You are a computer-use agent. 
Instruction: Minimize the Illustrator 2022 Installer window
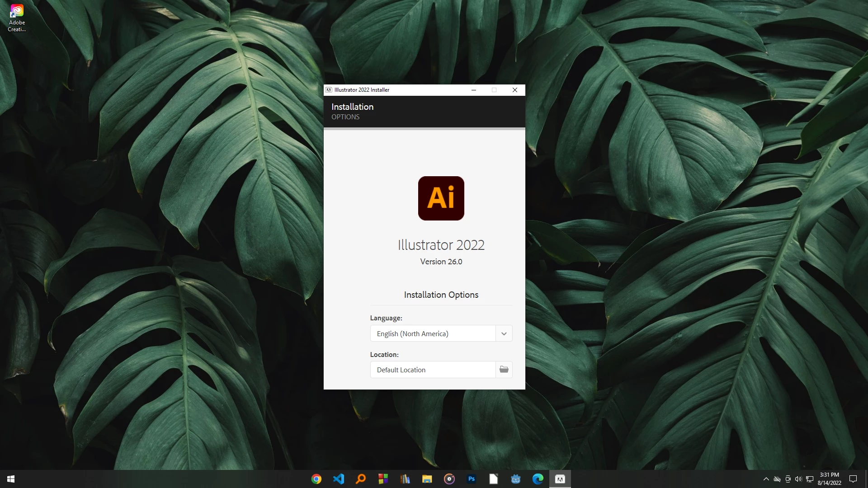pyautogui.click(x=474, y=90)
